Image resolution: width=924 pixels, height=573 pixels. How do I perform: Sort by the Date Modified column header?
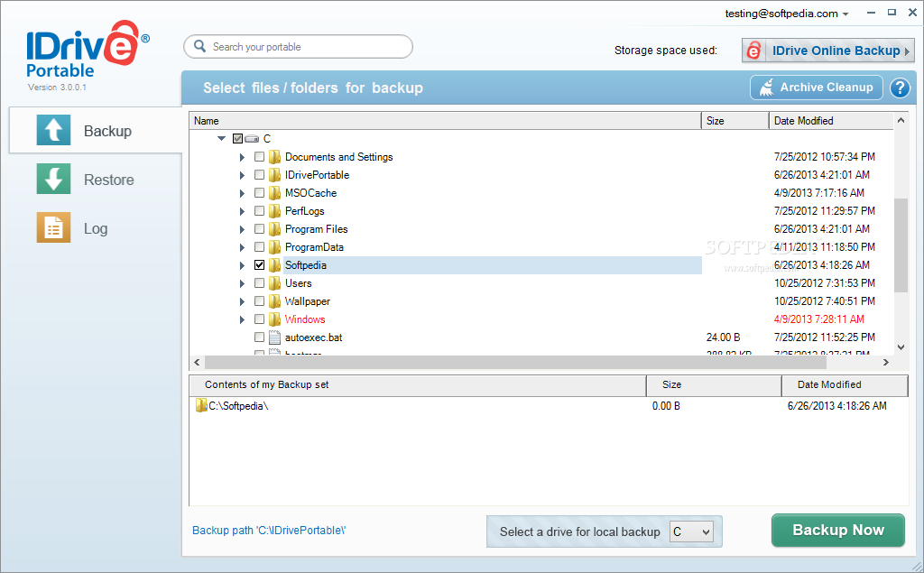[831, 121]
